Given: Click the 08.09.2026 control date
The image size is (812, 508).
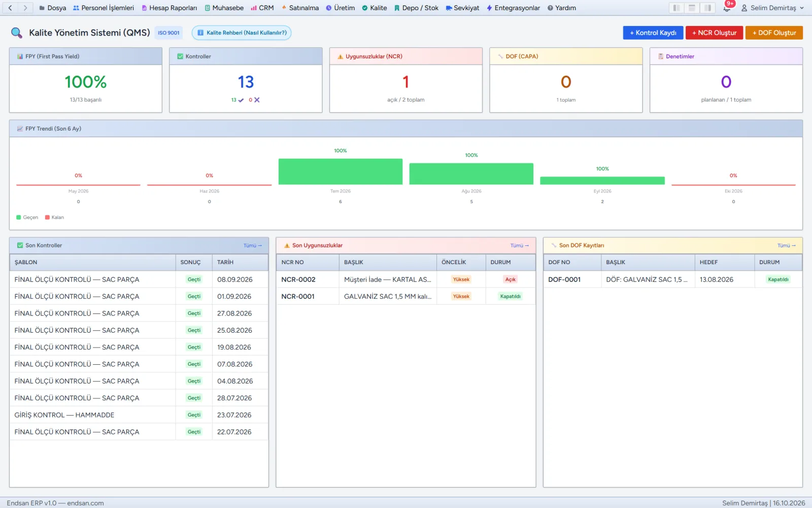Looking at the screenshot, I should click(235, 279).
